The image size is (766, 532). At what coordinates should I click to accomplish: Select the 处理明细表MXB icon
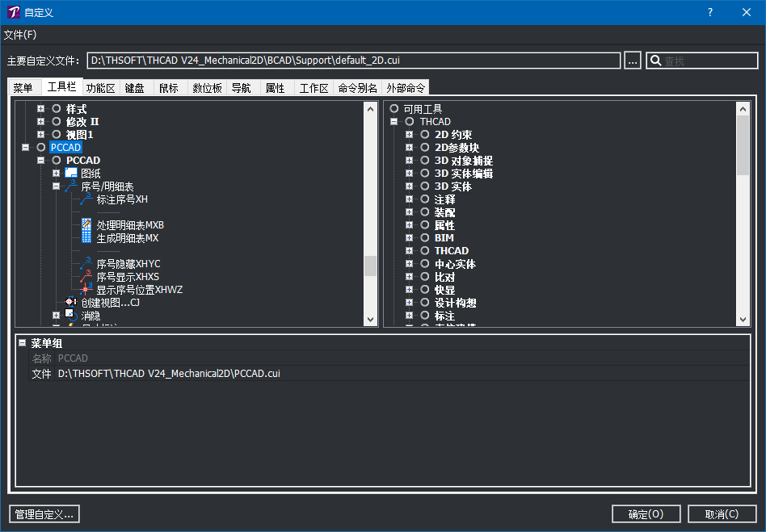coord(86,225)
